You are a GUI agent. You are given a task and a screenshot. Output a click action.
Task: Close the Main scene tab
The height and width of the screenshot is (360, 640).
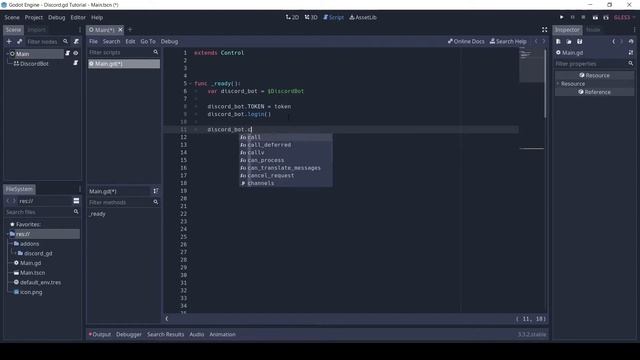pos(120,29)
